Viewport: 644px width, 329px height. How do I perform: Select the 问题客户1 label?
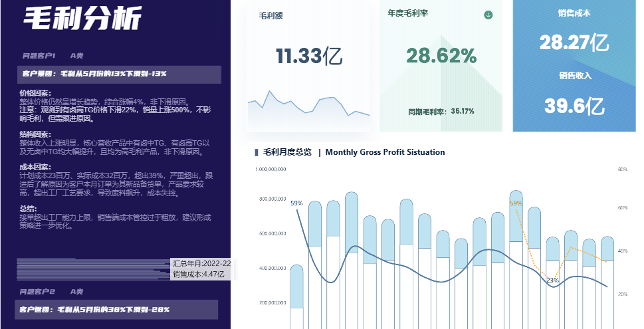(x=39, y=55)
